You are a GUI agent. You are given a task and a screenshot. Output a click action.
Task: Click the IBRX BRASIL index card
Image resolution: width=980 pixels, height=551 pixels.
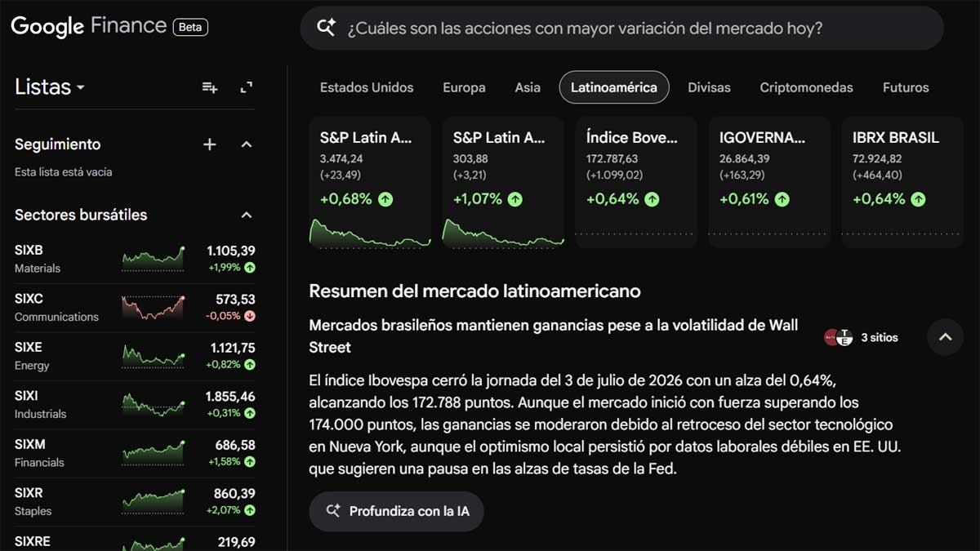click(902, 182)
